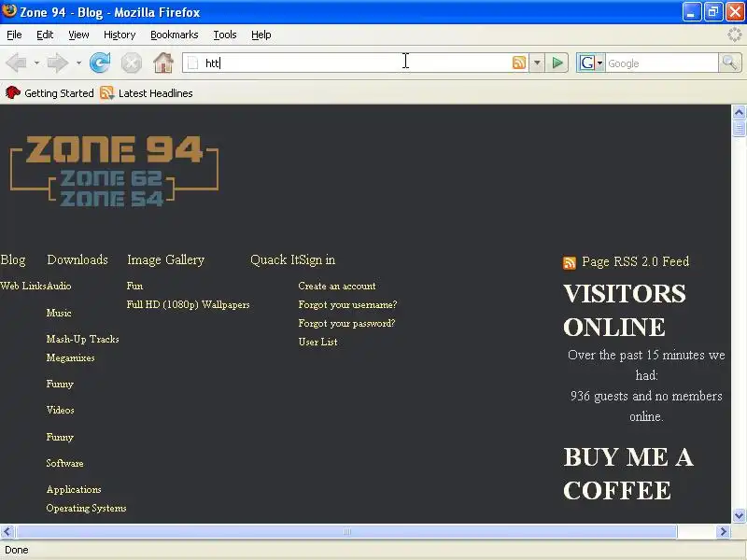
Task: Click the Page RSS 2.0 Feed link
Action: click(636, 261)
